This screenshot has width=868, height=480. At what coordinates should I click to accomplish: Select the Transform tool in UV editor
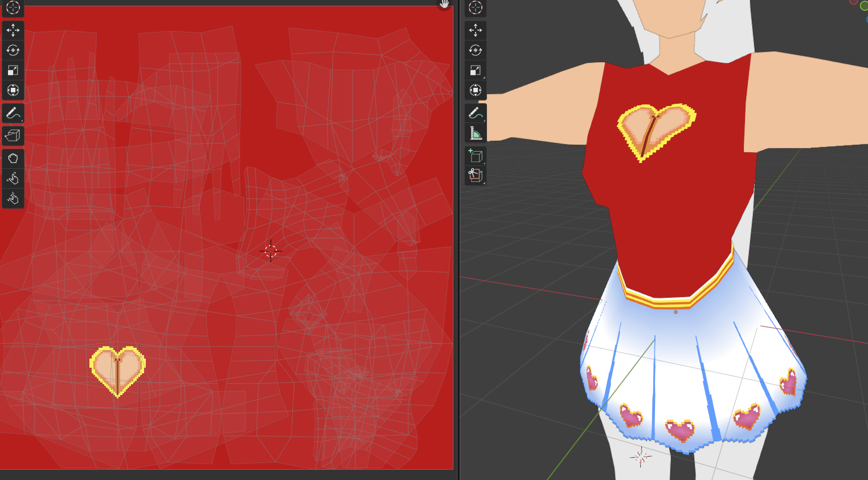click(13, 90)
